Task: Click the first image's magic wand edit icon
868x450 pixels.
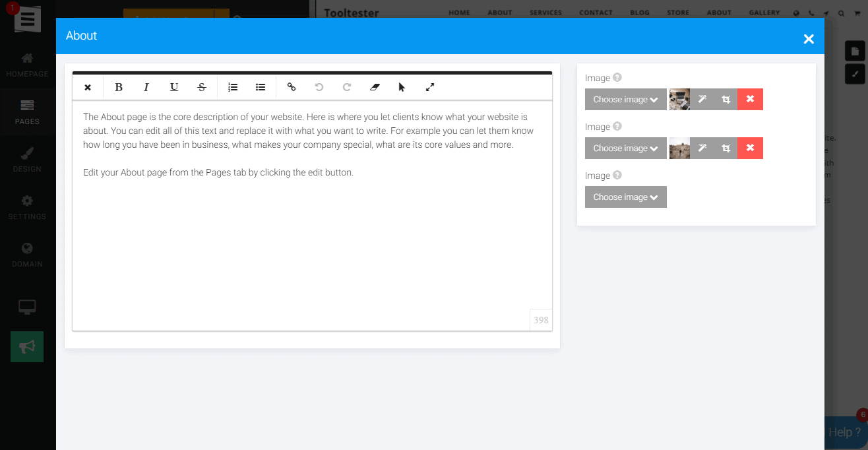Action: click(702, 100)
